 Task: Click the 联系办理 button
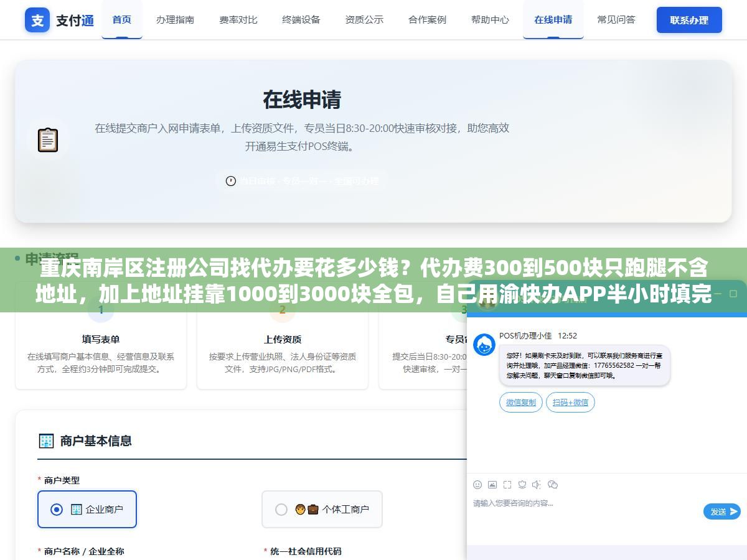689,20
